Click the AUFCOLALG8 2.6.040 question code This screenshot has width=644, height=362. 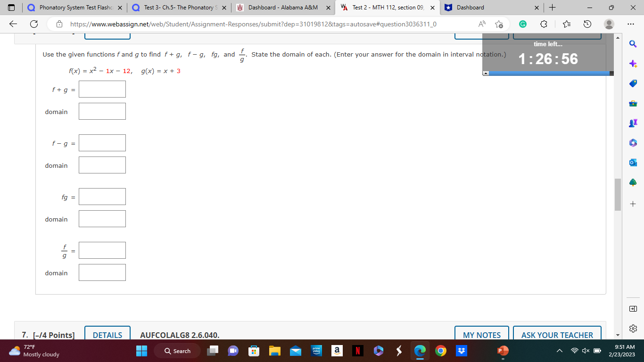click(x=180, y=335)
